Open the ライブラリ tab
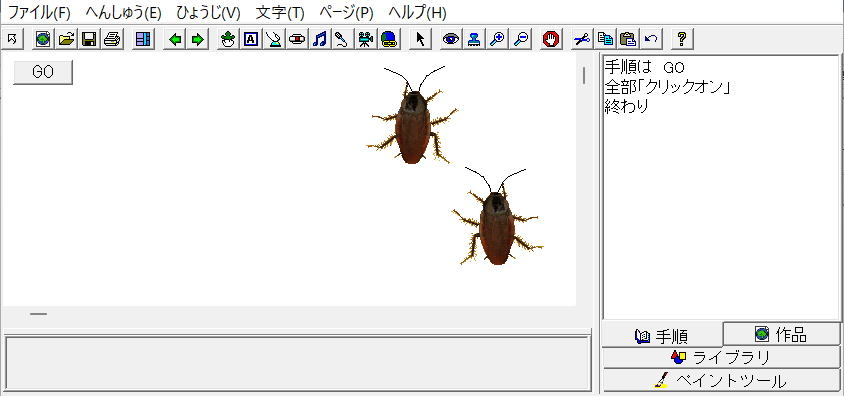 [721, 357]
